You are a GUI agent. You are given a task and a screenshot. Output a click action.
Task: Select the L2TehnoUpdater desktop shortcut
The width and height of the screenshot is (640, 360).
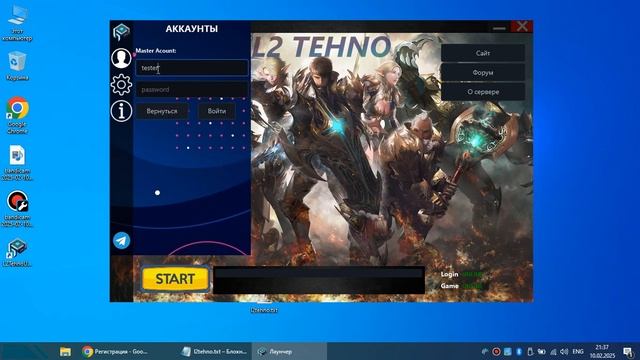[17, 253]
